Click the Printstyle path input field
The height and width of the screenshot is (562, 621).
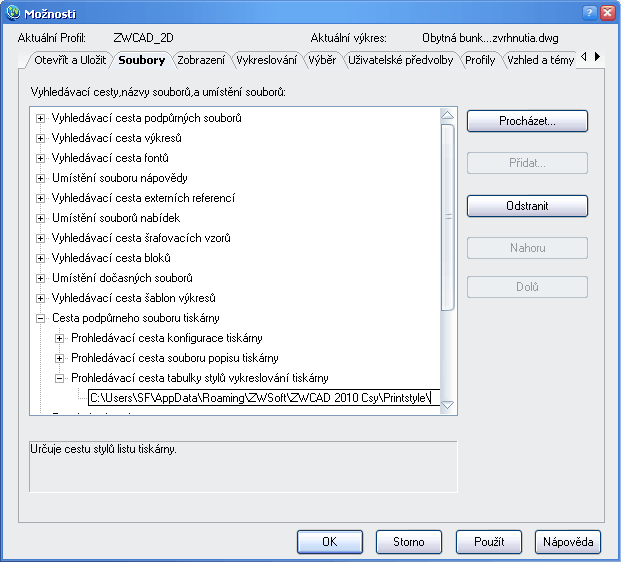click(x=262, y=399)
